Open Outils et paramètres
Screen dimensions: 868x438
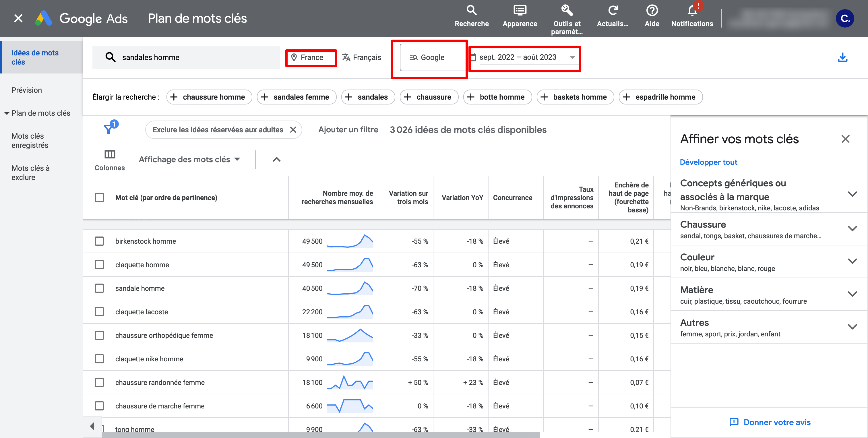[x=567, y=20]
